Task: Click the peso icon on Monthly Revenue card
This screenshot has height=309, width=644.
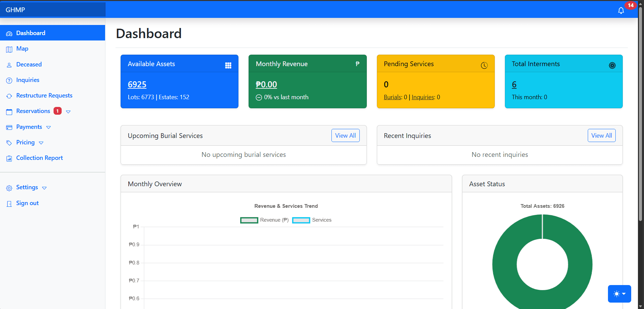Action: click(357, 64)
